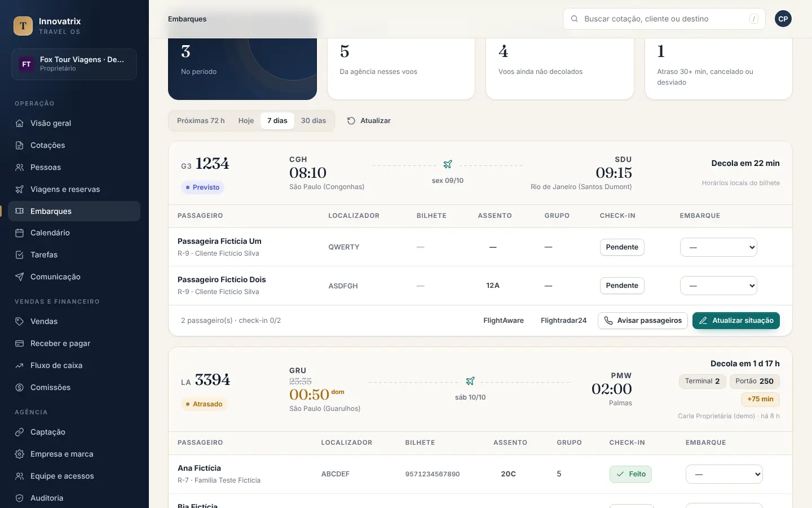
Task: Click R-7 · Família Teste Fictícia text
Action: point(219,480)
